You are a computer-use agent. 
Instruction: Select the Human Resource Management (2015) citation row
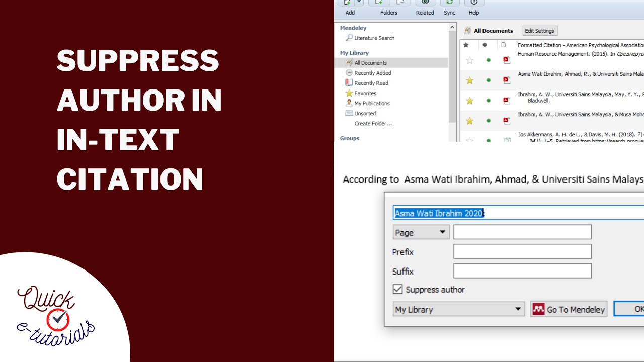552,60
